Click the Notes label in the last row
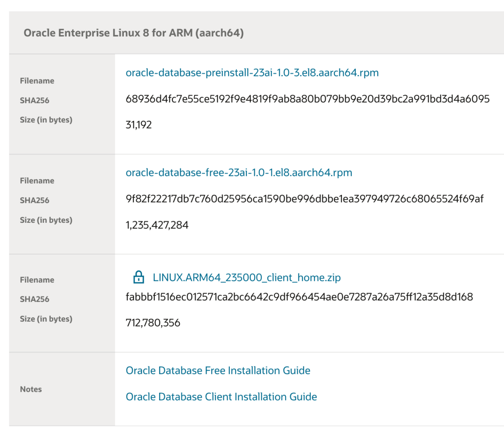The height and width of the screenshot is (439, 504). coord(31,389)
